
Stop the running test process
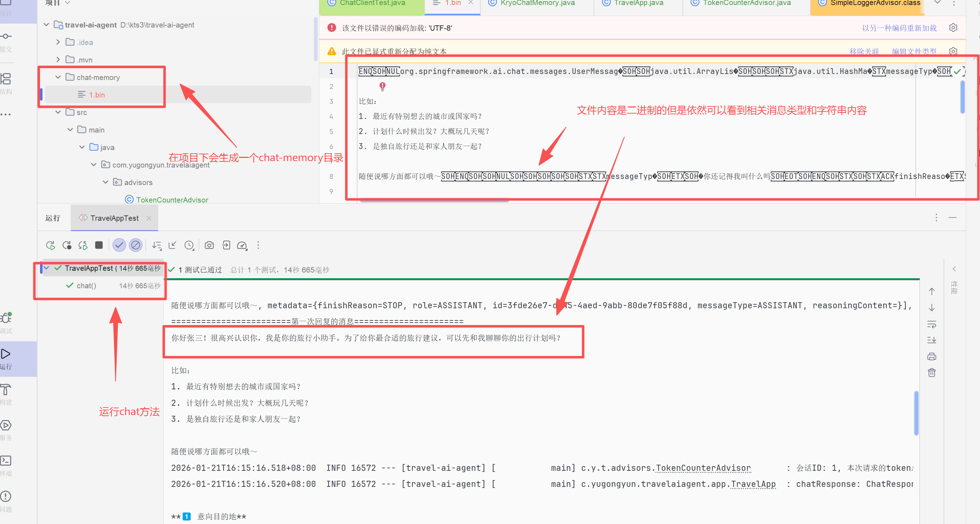coord(99,245)
